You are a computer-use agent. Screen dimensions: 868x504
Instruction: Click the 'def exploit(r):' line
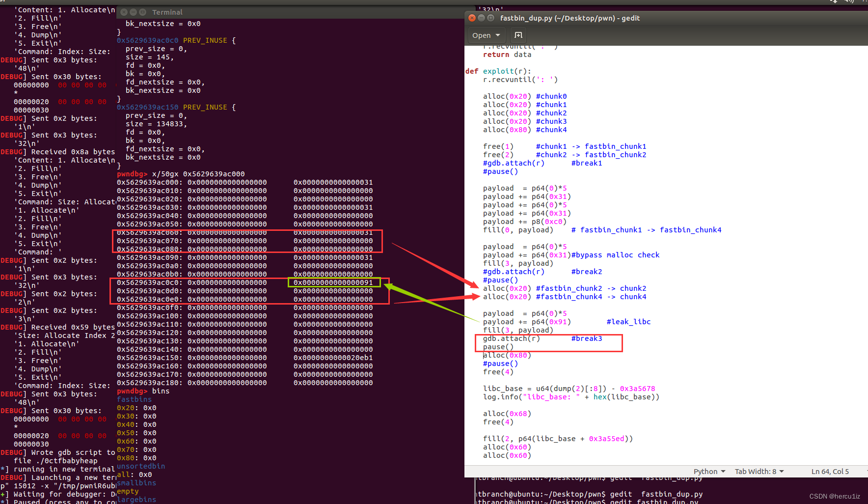pyautogui.click(x=498, y=71)
